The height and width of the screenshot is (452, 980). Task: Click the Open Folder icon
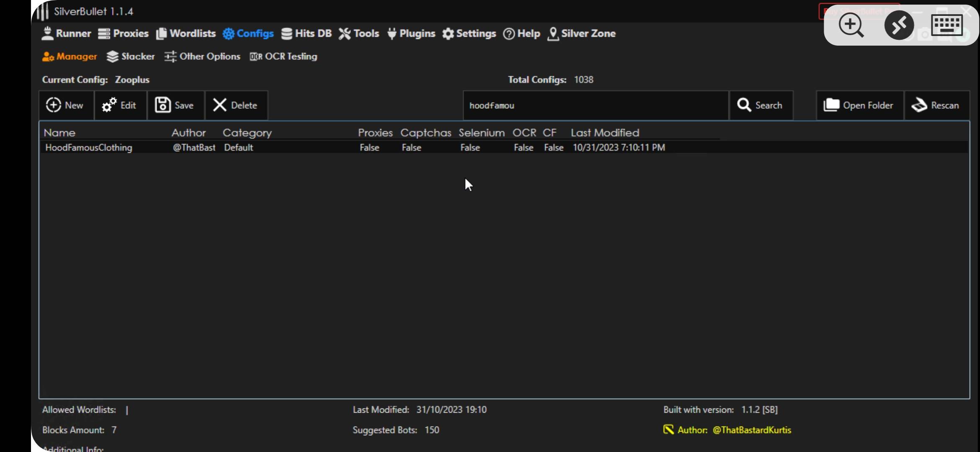831,105
